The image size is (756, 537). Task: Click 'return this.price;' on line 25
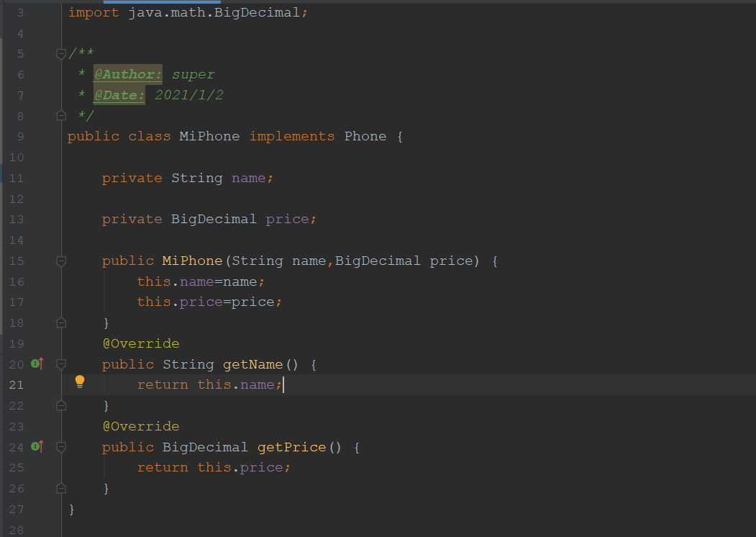(x=214, y=467)
